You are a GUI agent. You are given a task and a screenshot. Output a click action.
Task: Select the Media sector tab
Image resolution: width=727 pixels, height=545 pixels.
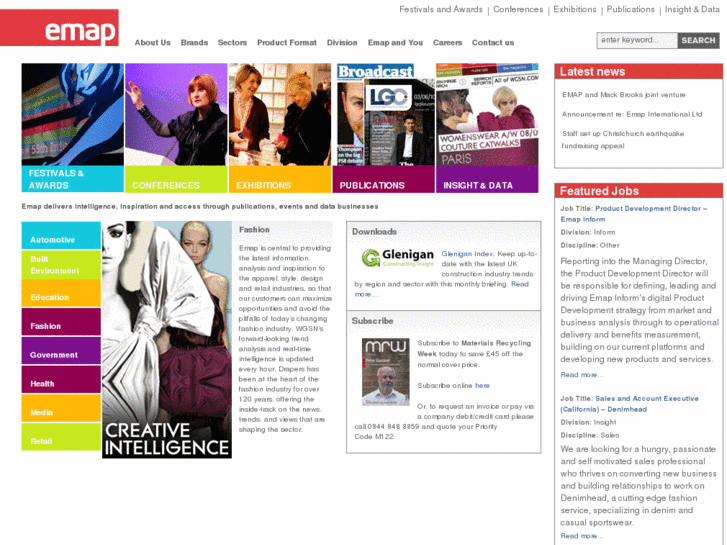61,408
